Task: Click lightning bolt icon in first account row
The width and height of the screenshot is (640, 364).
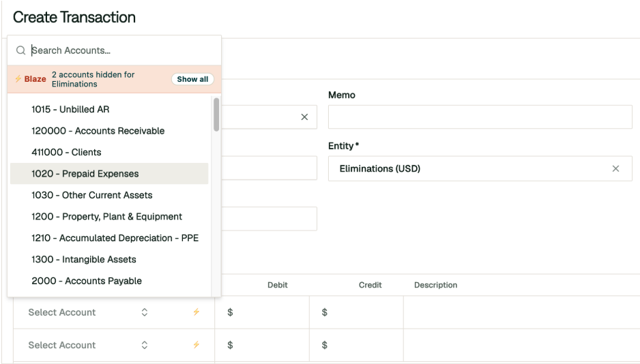Action: pos(197,312)
